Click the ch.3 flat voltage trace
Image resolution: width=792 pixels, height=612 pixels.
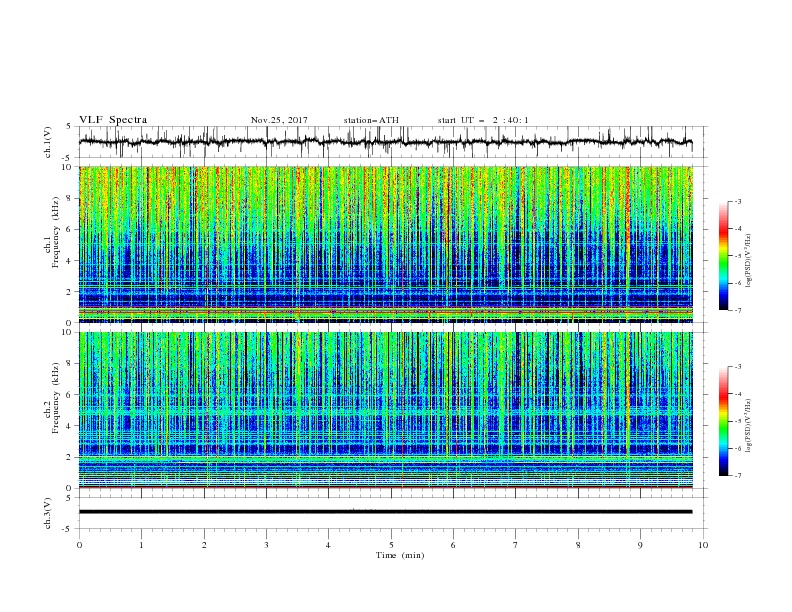(386, 512)
